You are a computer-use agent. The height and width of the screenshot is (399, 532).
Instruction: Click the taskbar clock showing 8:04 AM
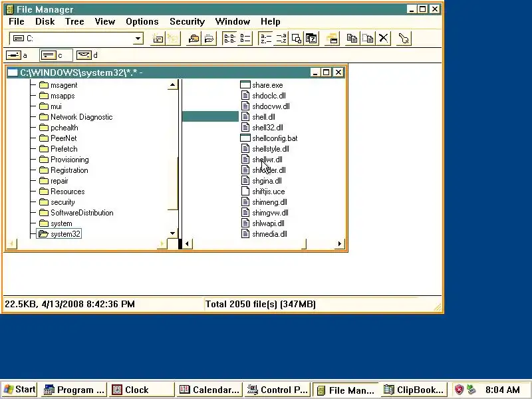pyautogui.click(x=503, y=390)
